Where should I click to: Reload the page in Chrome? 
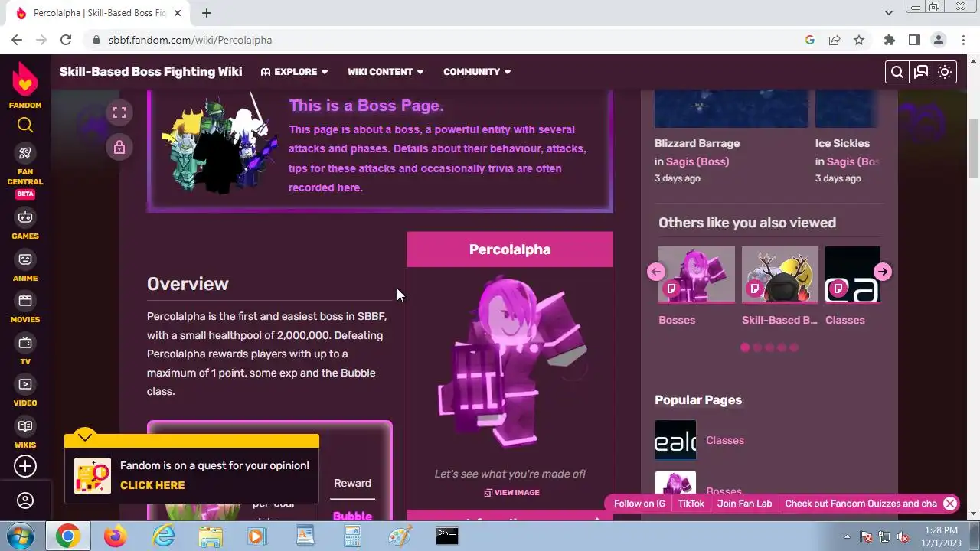click(x=66, y=40)
